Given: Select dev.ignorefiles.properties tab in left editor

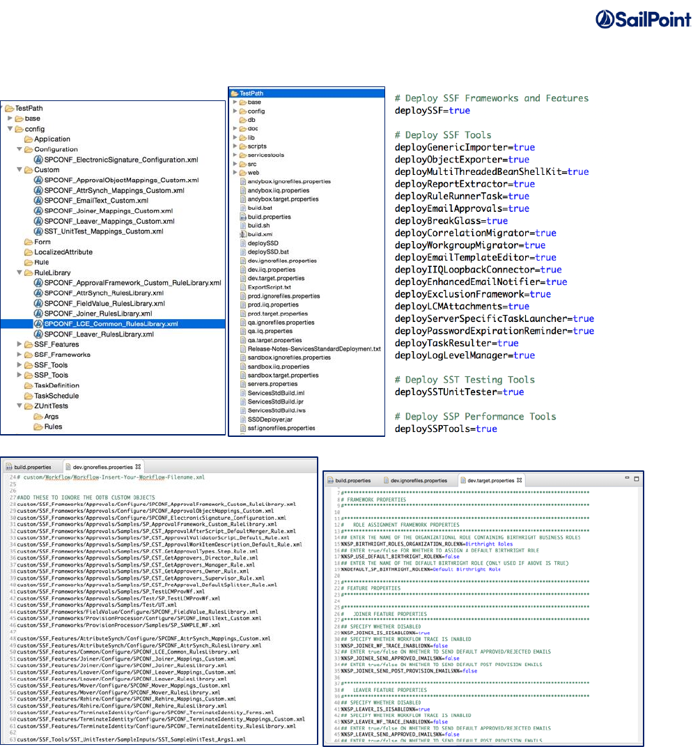Looking at the screenshot, I should [102, 468].
